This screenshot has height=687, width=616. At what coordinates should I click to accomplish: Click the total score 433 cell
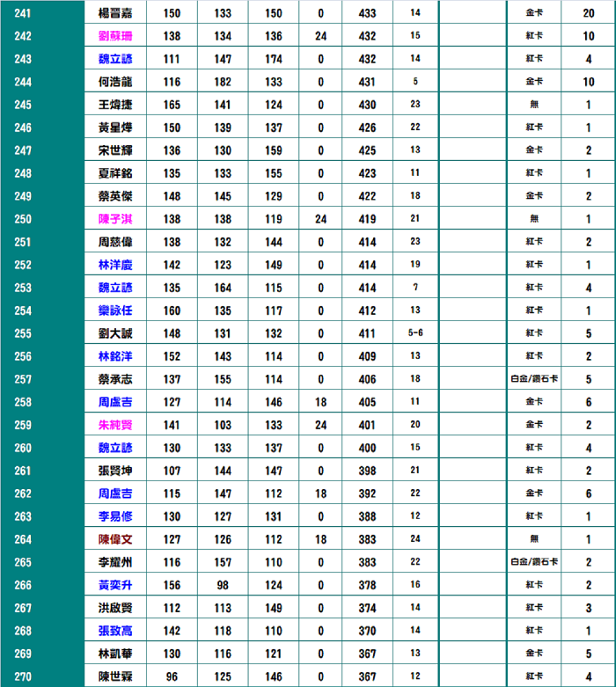click(367, 13)
